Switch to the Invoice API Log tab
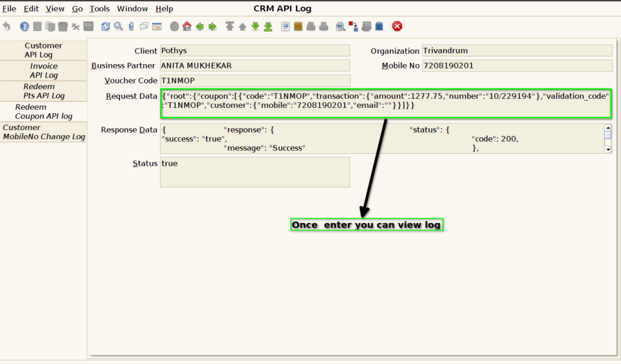Screen dimensions: 621x364 43,71
